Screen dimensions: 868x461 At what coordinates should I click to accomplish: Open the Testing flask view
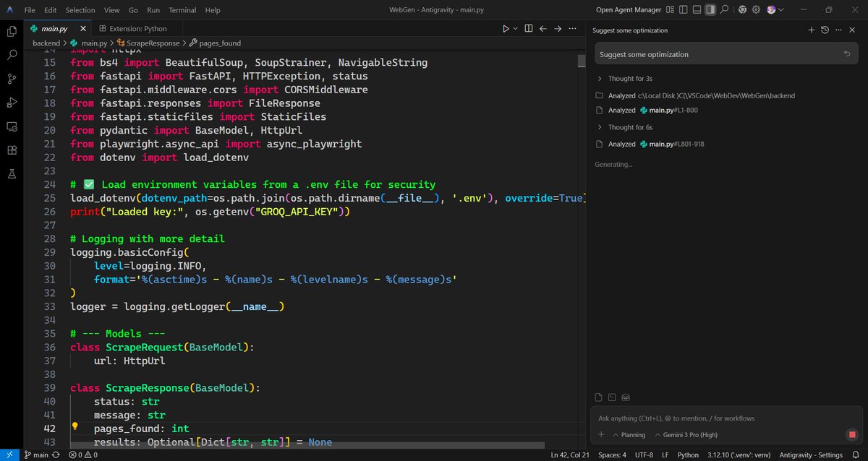(x=12, y=174)
